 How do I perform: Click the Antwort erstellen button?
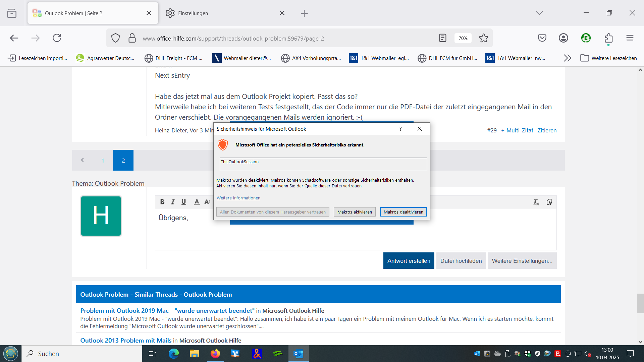click(x=409, y=261)
